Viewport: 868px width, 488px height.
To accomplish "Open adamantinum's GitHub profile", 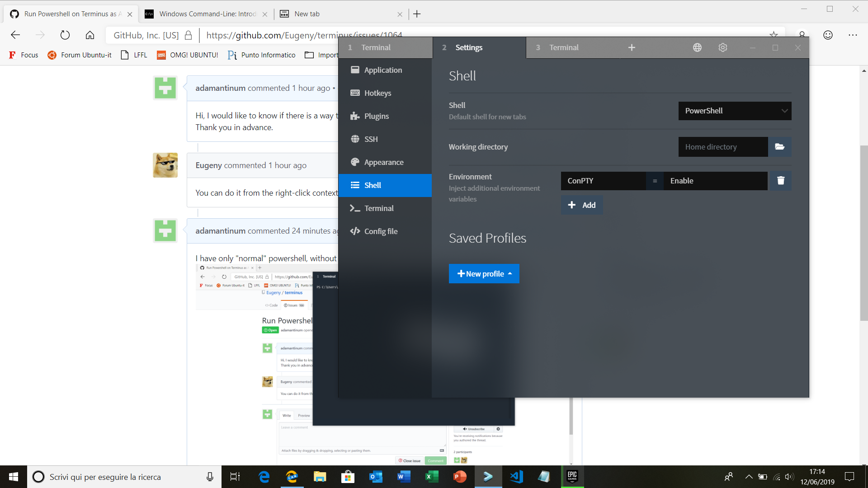I will pos(220,88).
